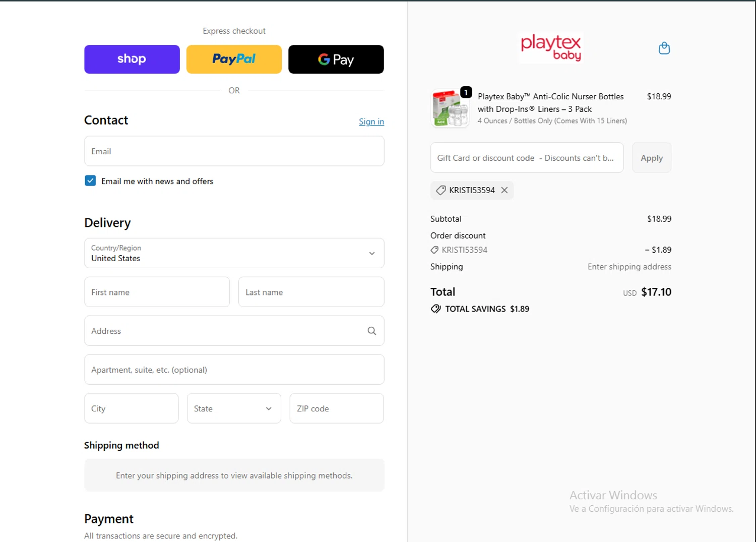Click the tag icon under Order discount

434,250
